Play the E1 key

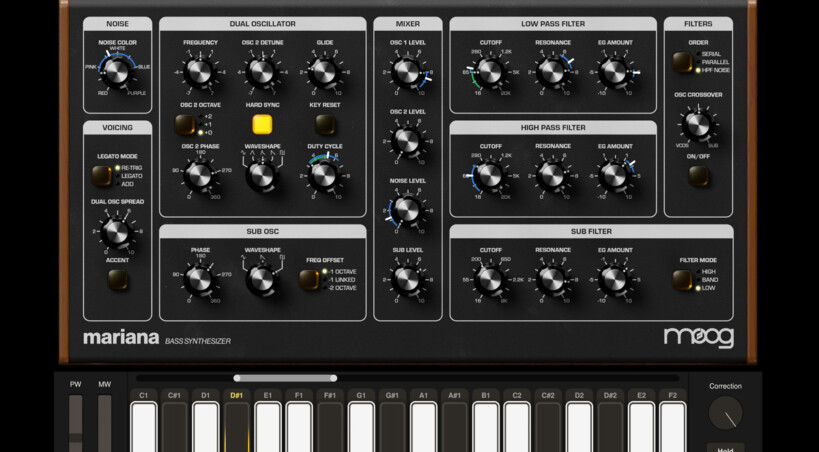click(x=268, y=426)
